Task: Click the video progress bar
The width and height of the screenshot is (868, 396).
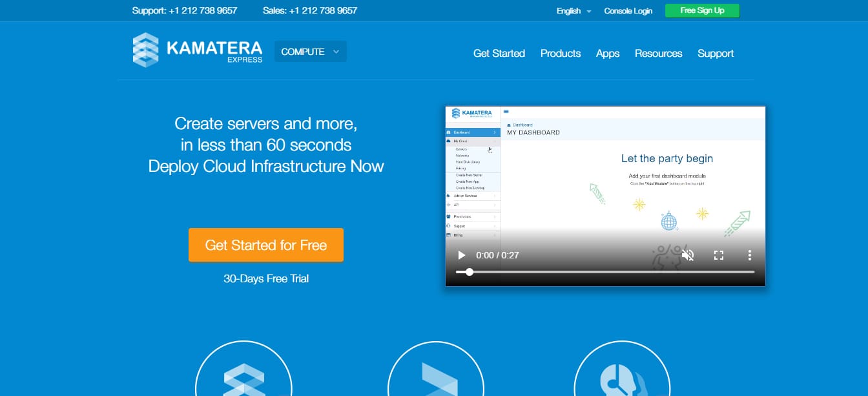Action: pos(605,272)
